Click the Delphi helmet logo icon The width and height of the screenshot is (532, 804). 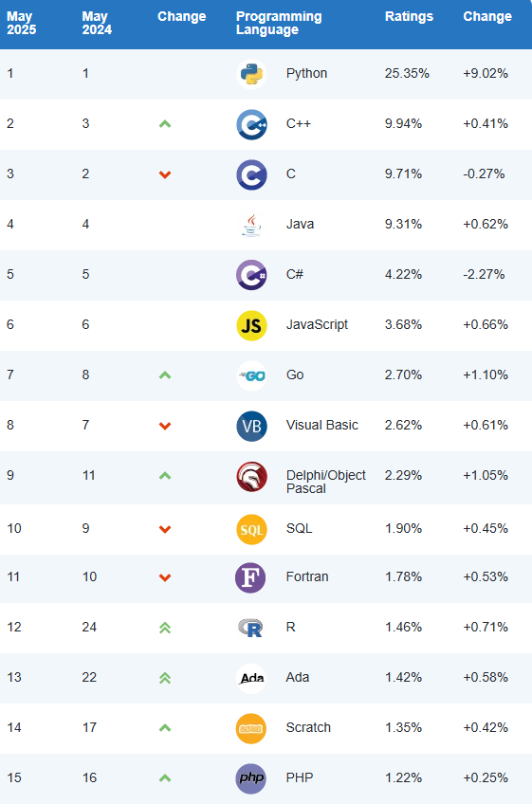point(251,476)
